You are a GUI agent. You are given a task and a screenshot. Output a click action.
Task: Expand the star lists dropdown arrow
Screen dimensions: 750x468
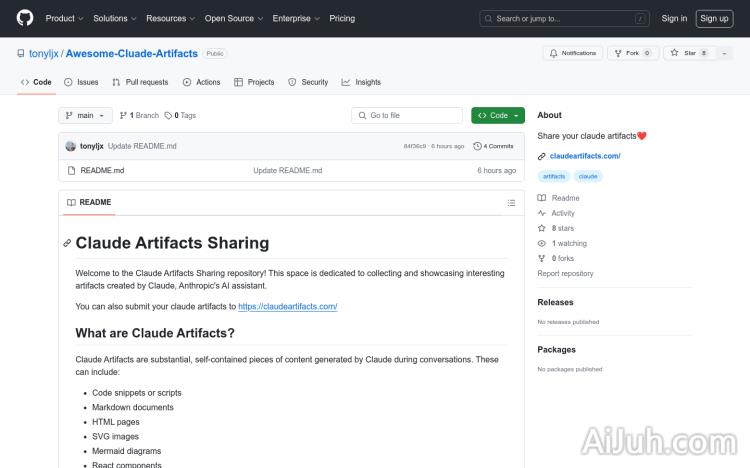tap(724, 53)
